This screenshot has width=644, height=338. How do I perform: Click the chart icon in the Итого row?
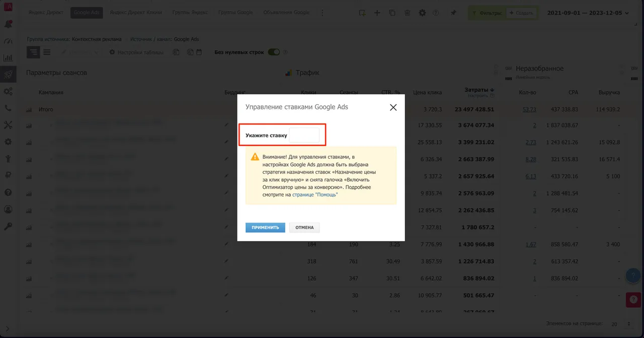29,109
